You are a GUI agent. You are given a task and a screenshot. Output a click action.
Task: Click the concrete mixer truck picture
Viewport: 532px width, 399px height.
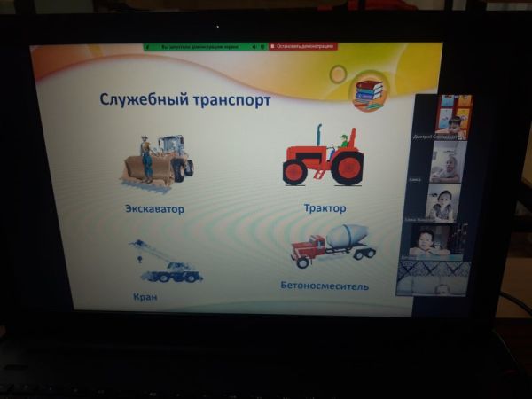click(333, 246)
